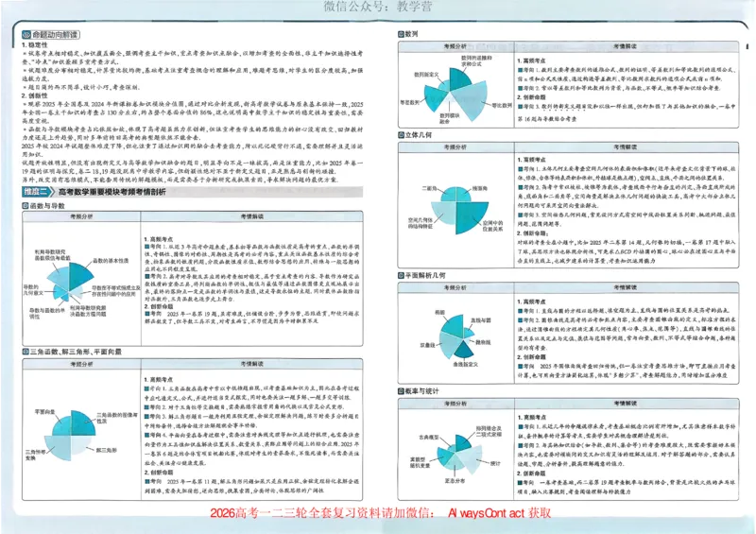Image resolution: width=756 pixels, height=534 pixels.
Task: Click the 抛物线 chart label
Action: (483, 342)
